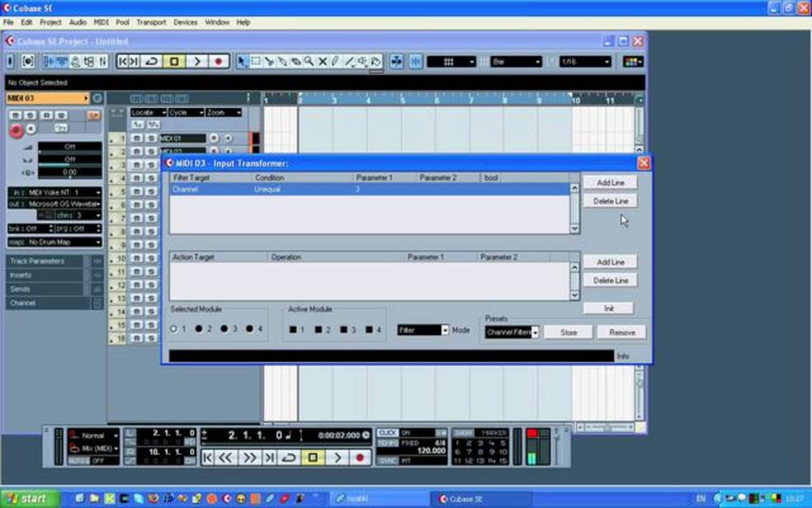Screen dimensions: 812x508
Task: Toggle Cycle loop in the top toolbar
Action: [x=151, y=62]
